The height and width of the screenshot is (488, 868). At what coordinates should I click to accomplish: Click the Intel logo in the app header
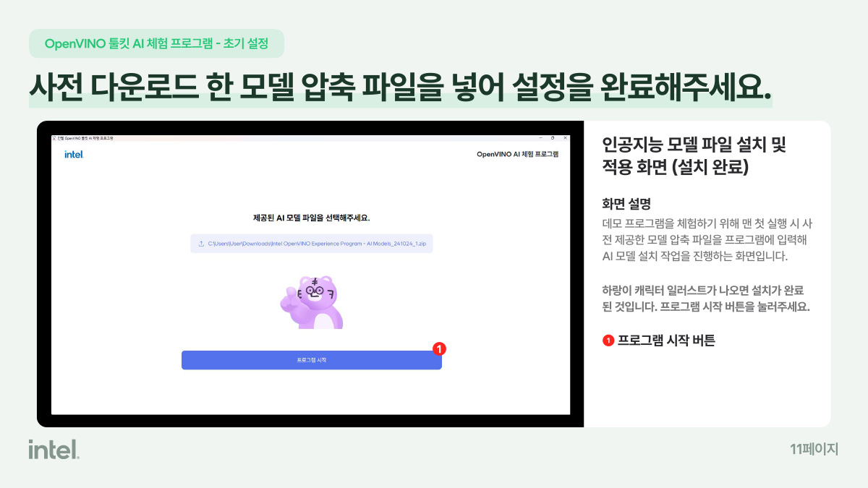[x=74, y=154]
